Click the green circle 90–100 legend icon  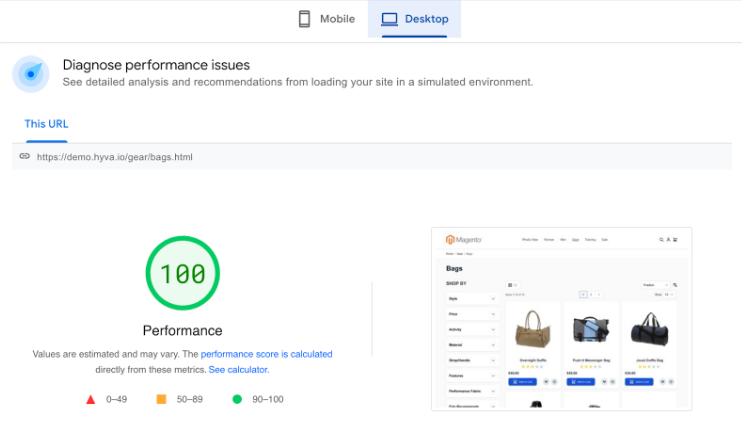coord(237,399)
